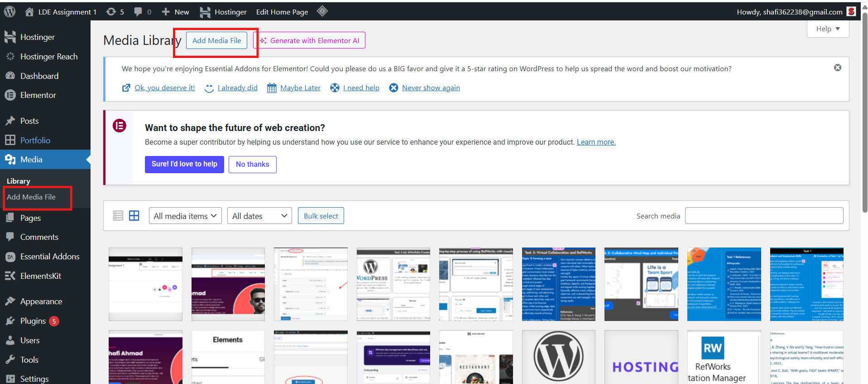Open the All media items dropdown
868x384 pixels.
(x=185, y=216)
